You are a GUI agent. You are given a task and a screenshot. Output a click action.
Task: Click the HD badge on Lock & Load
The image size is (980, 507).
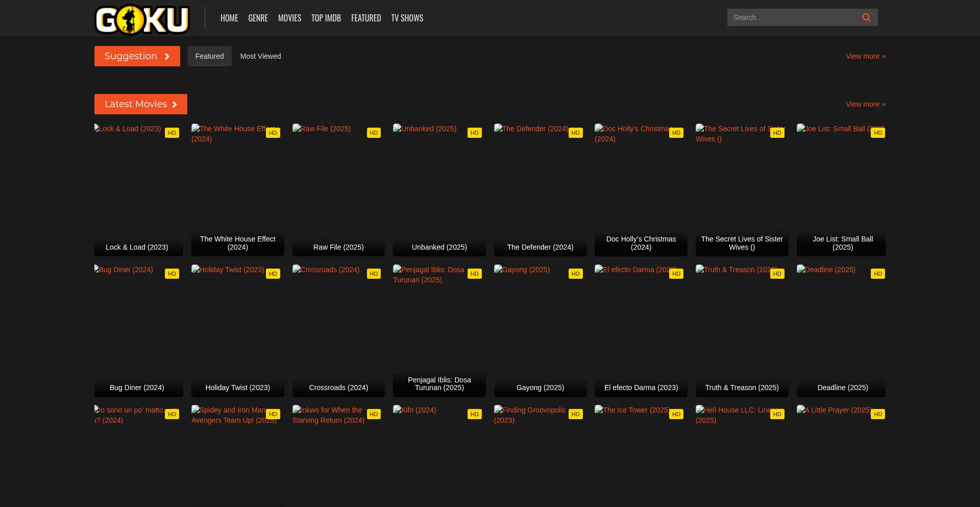point(172,133)
